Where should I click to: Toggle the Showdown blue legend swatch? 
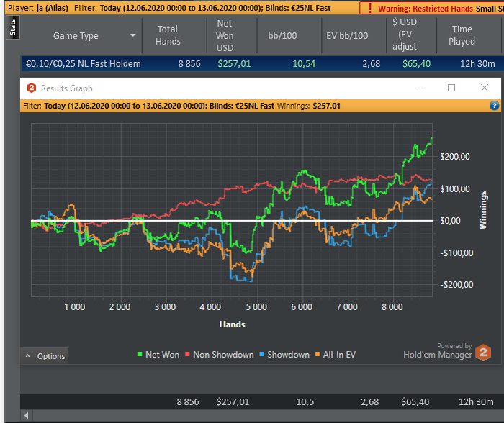pyautogui.click(x=261, y=354)
